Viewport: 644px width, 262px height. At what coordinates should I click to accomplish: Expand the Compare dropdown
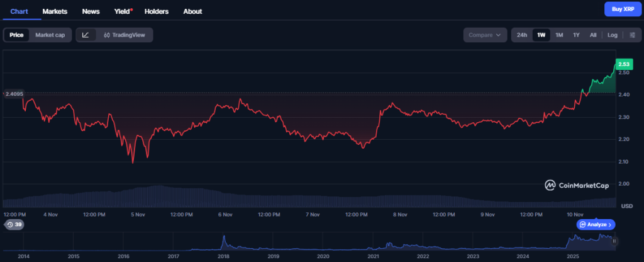tap(485, 35)
